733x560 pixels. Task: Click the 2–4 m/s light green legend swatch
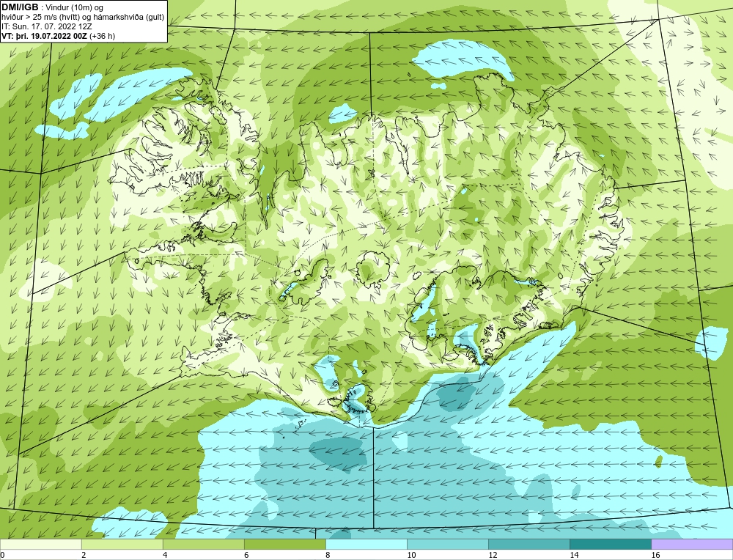point(122,545)
